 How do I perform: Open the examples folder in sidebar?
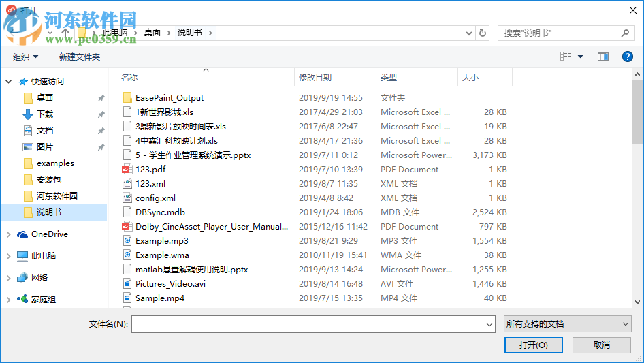pyautogui.click(x=55, y=163)
